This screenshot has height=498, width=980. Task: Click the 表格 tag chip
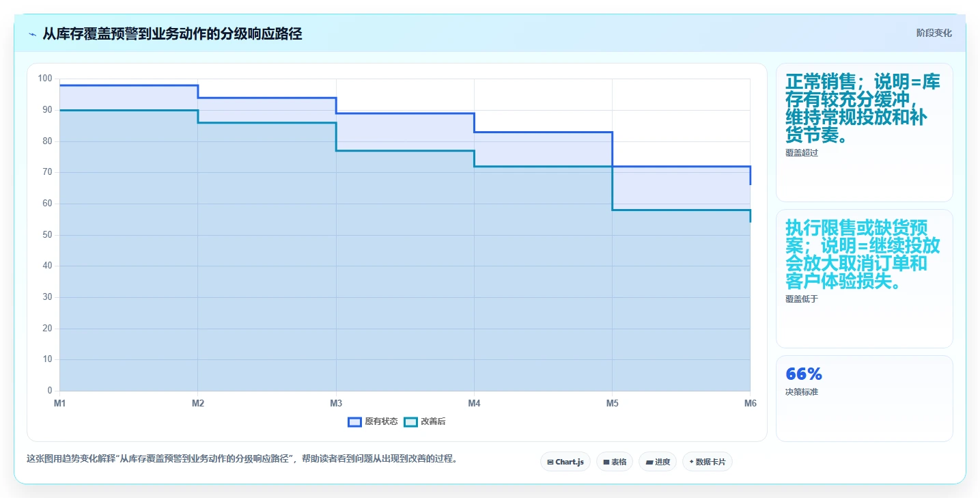click(615, 462)
